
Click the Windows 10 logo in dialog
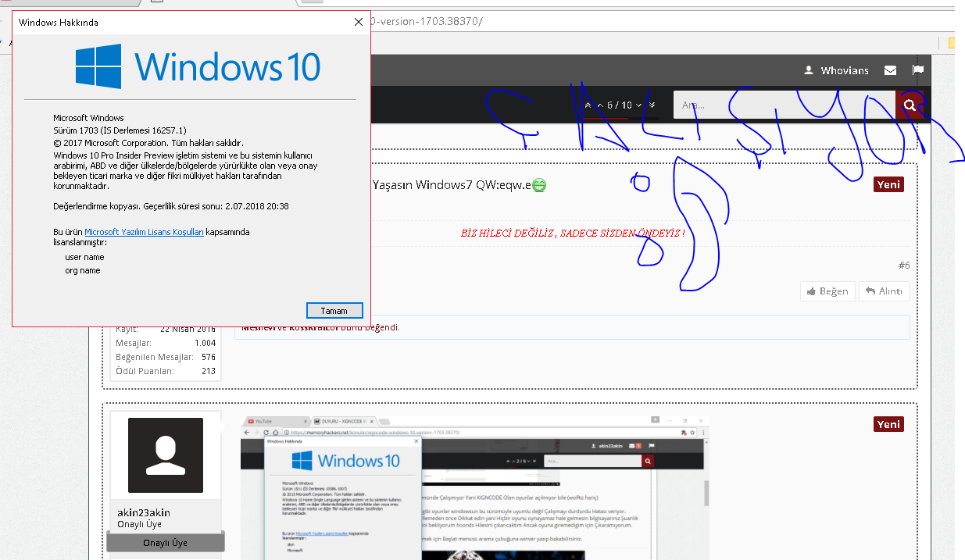[x=198, y=66]
